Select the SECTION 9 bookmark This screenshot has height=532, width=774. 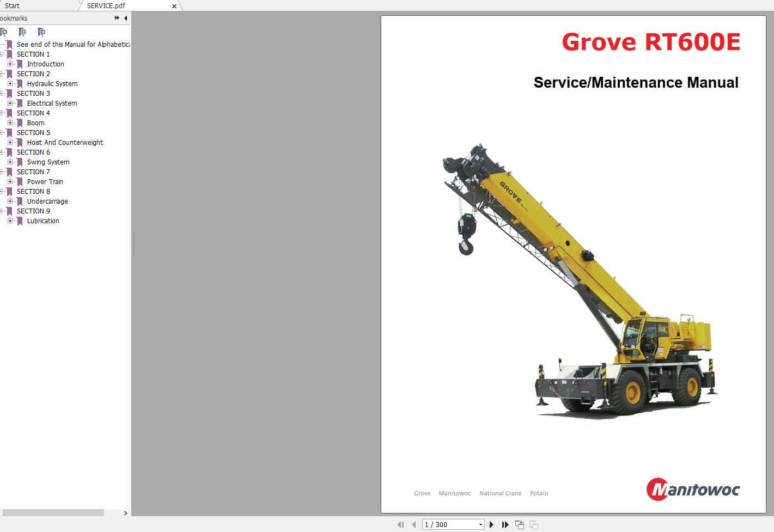(x=33, y=211)
